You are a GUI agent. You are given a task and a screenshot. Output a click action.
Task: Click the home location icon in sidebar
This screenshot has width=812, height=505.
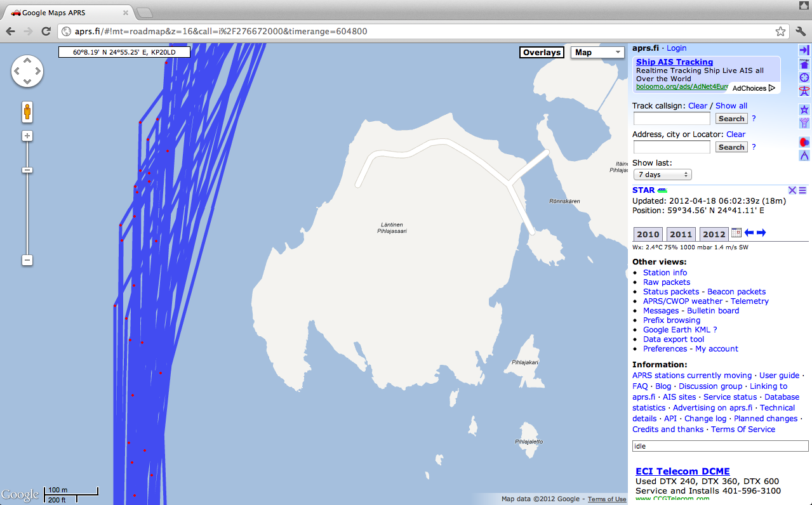tap(804, 63)
